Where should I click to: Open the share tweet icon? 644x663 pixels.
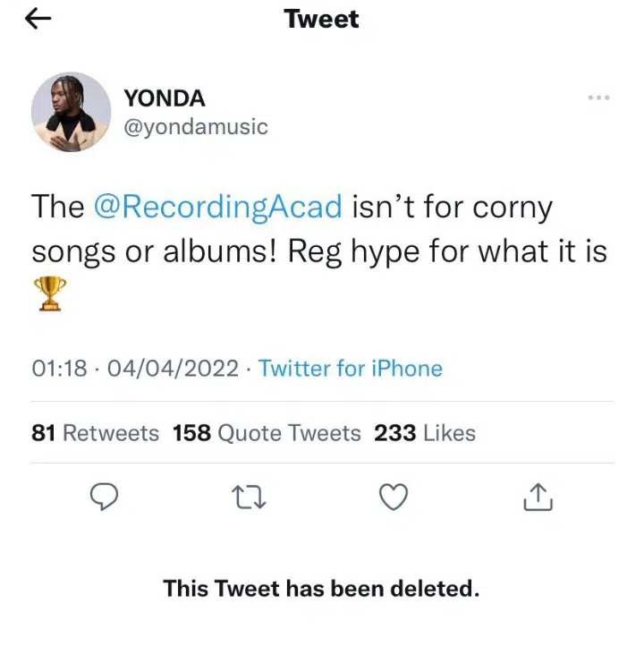pos(537,497)
